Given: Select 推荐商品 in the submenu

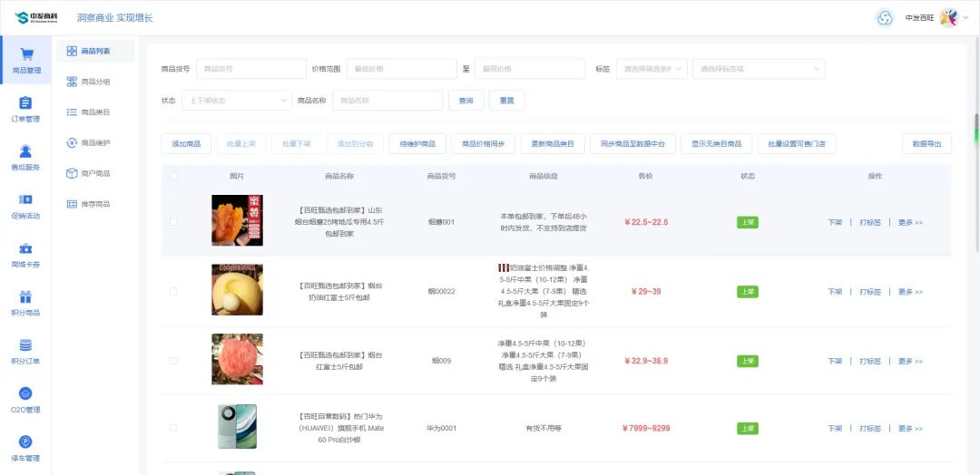Looking at the screenshot, I should click(95, 204).
